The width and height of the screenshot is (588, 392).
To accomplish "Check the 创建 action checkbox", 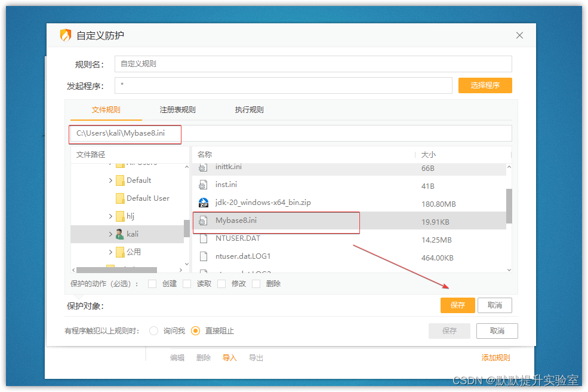I will coord(152,284).
